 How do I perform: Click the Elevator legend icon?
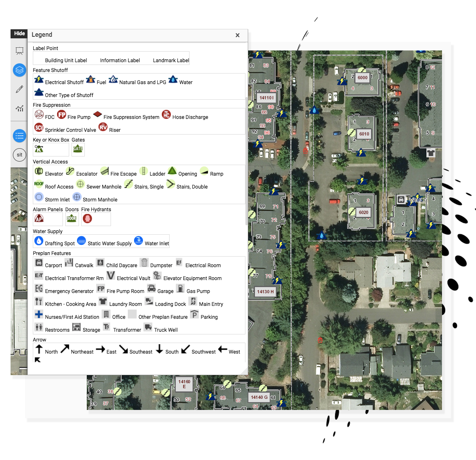tap(39, 171)
